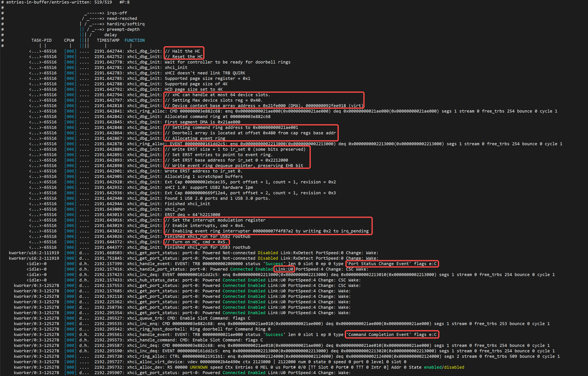The height and width of the screenshot is (376, 588).
Task: Select the 'hardirq/softirq' legend label
Action: [126, 24]
